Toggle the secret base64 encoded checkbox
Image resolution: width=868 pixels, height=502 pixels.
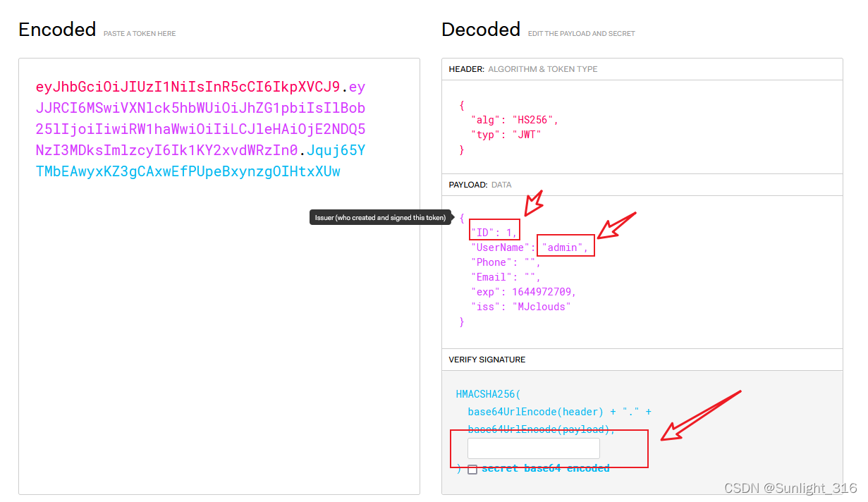pos(472,470)
